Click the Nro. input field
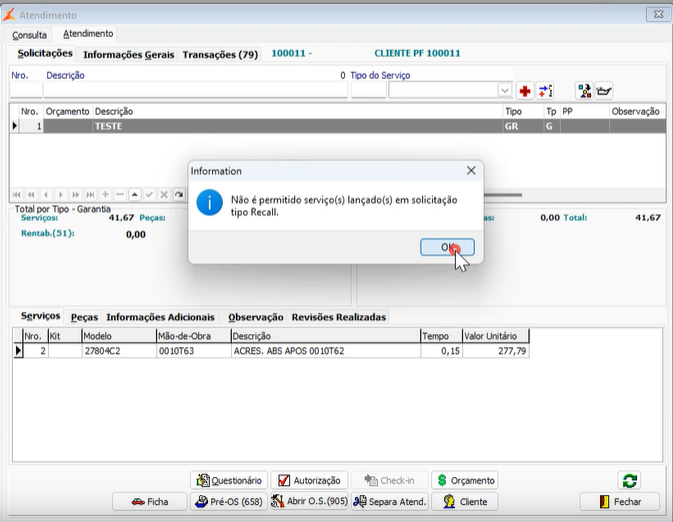The height and width of the screenshot is (522, 673). (x=26, y=90)
